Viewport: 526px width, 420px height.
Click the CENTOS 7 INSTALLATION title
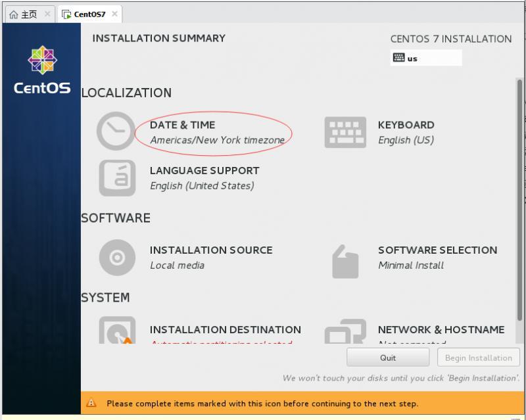pos(451,39)
